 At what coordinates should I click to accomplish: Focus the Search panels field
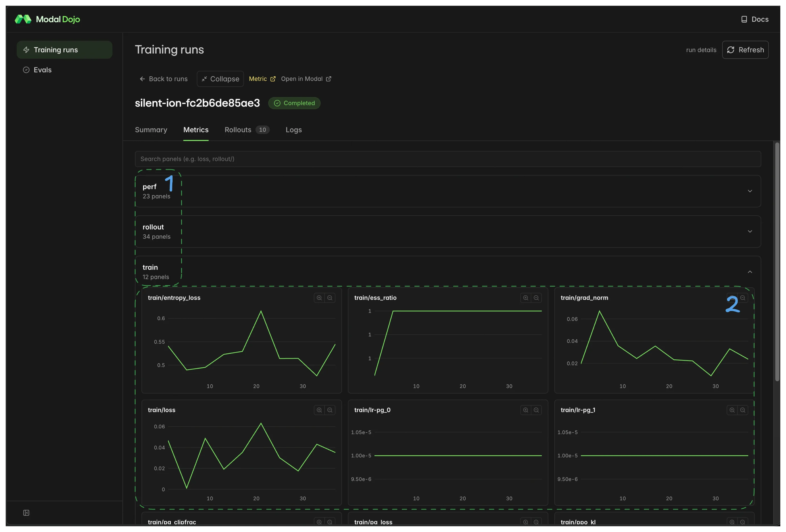[x=448, y=159]
